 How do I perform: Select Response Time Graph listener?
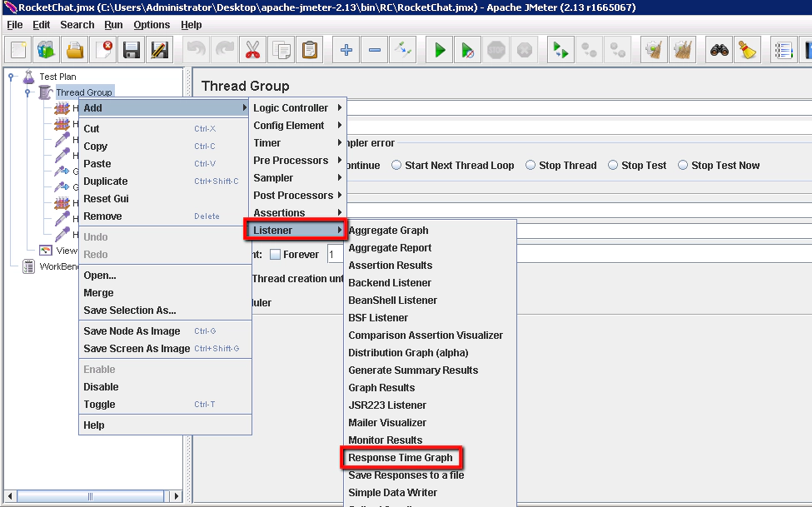(402, 458)
